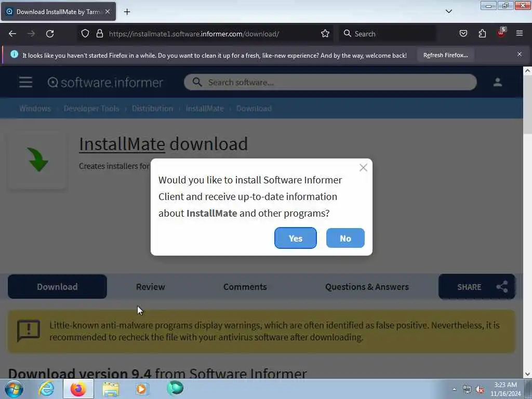Open the Software Informer site hamburger menu

click(26, 82)
